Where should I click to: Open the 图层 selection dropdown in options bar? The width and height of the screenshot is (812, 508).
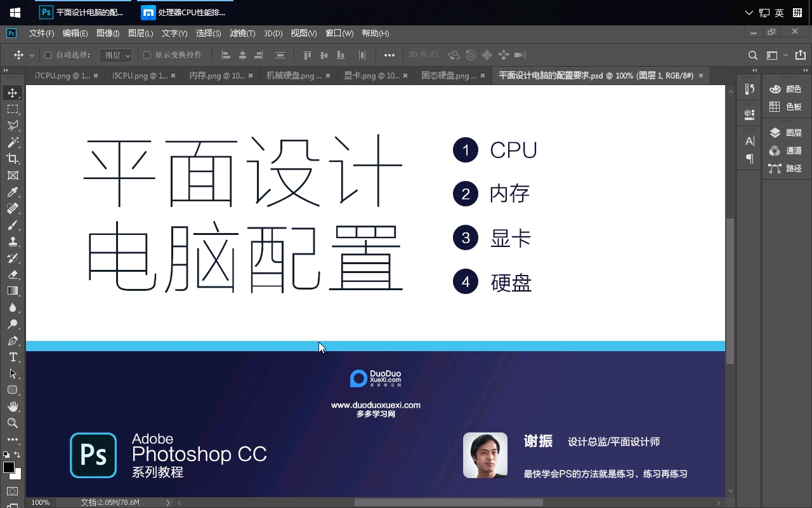pos(116,55)
